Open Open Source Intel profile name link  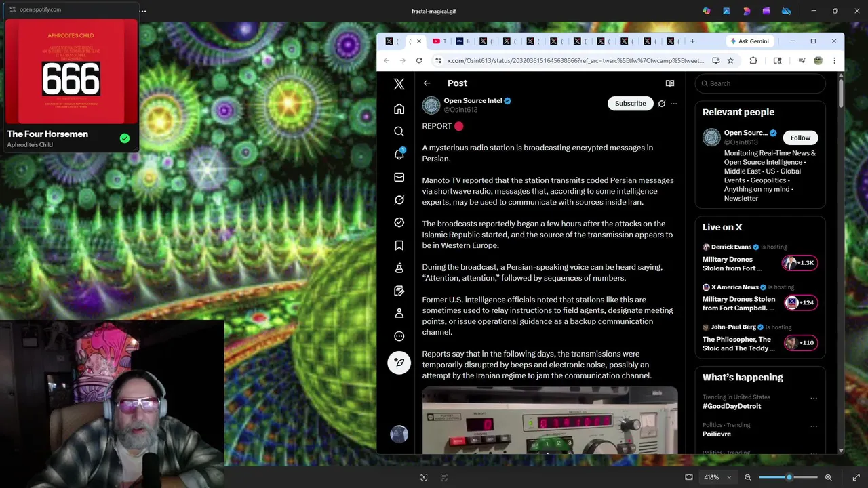(x=473, y=100)
